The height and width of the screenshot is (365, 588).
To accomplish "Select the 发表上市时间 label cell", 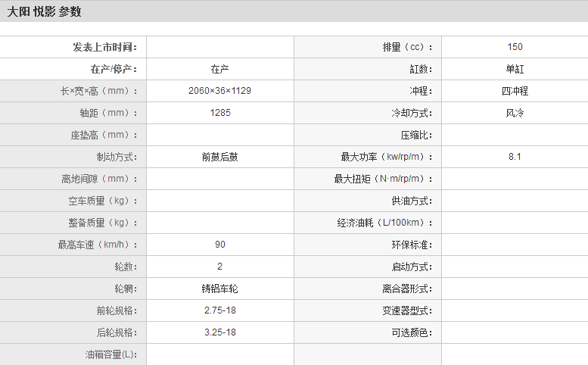I will 105,47.
